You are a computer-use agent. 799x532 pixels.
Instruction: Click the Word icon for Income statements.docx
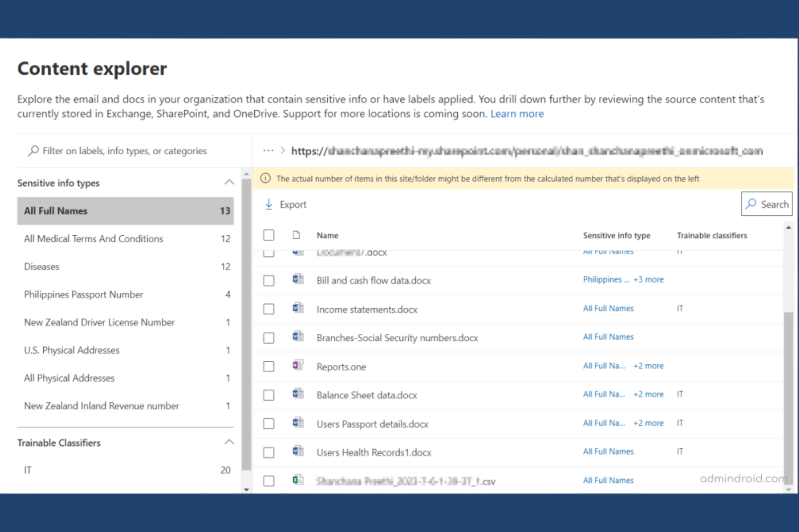(x=298, y=308)
